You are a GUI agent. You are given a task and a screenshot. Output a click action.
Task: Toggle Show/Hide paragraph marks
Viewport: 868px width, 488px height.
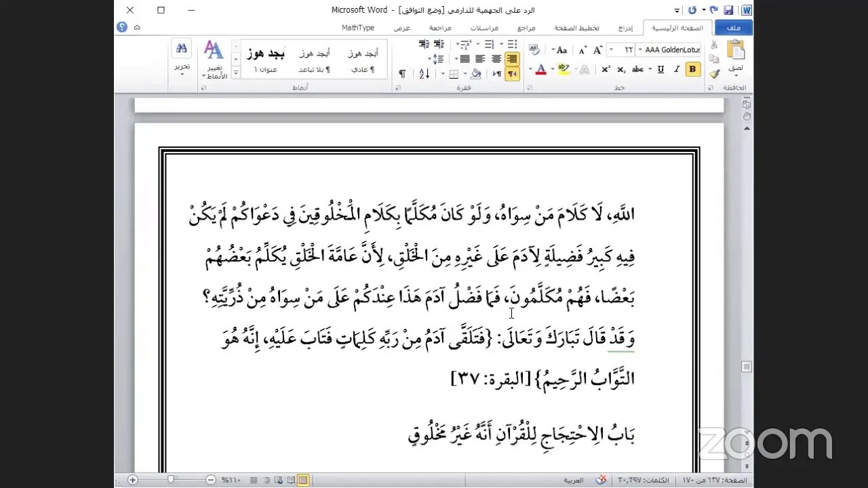(x=402, y=73)
